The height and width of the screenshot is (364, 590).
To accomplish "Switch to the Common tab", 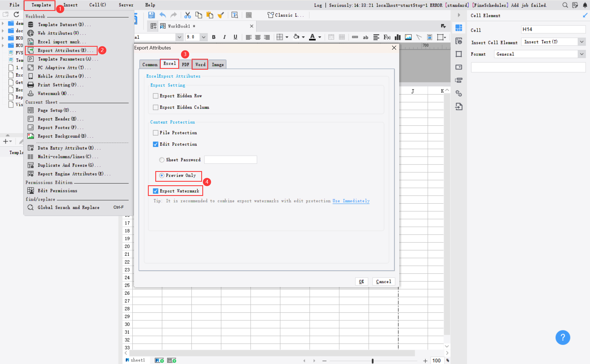I will pos(150,64).
